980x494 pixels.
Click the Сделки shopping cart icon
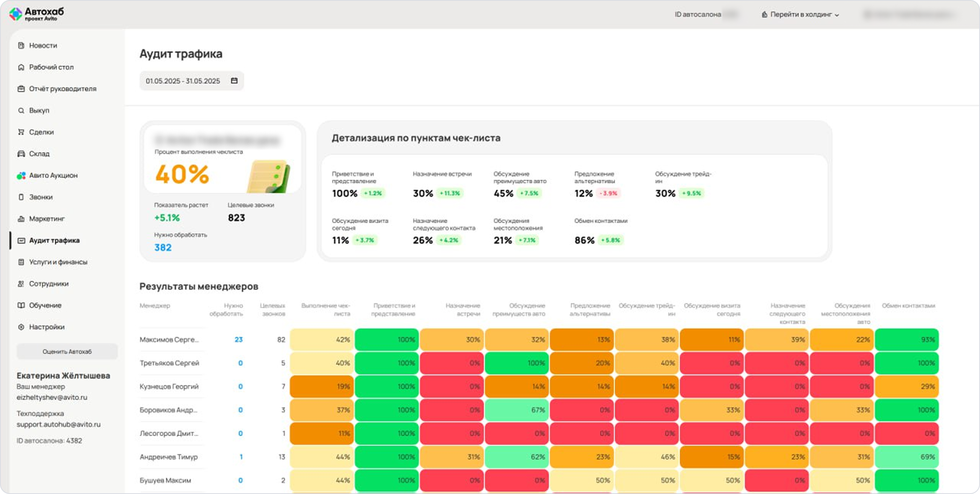pos(21,132)
